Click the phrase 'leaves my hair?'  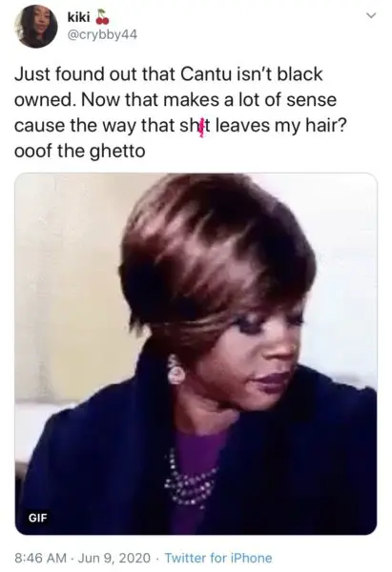point(280,126)
